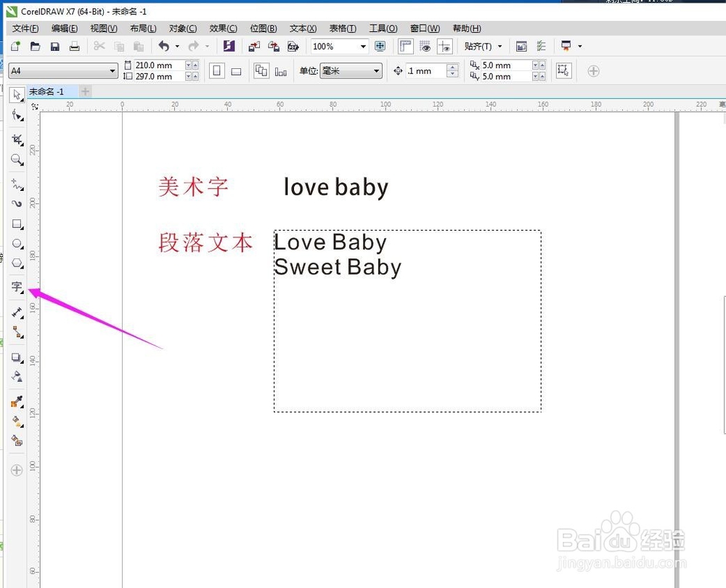Expand the redo history dropdown arrow
Viewport: 726px width, 588px height.
(207, 46)
